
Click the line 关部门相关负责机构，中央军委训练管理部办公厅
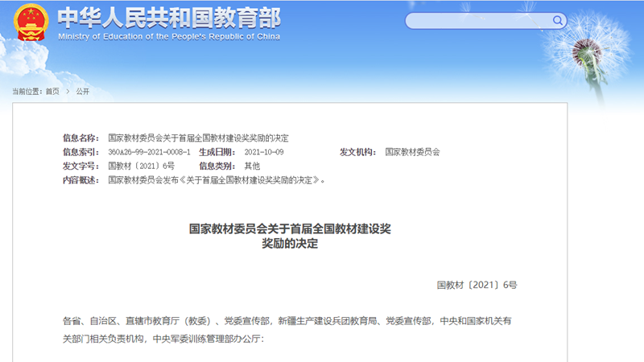[163, 339]
